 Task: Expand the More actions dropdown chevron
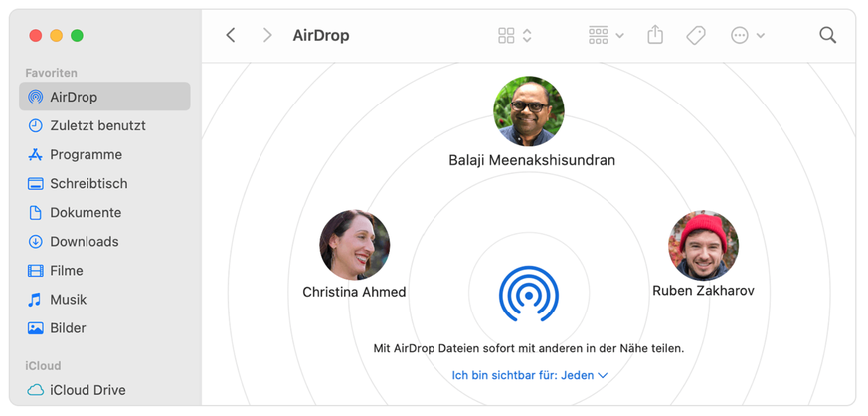pos(761,36)
